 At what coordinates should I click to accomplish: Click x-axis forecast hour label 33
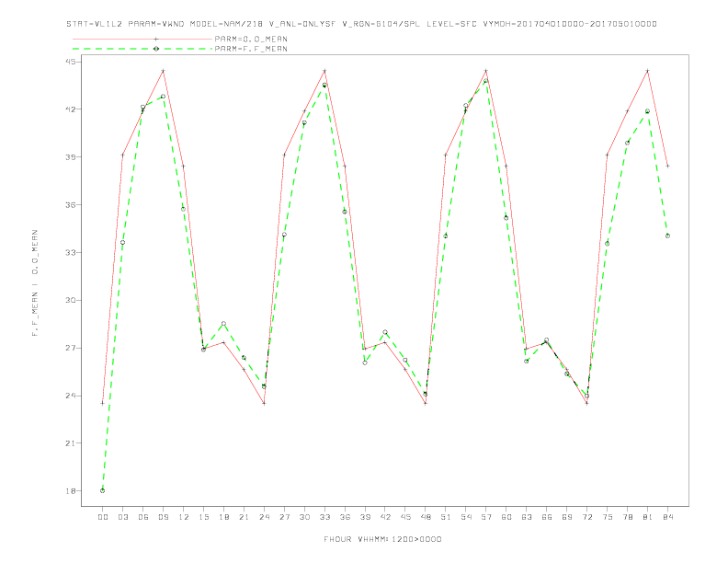(324, 517)
